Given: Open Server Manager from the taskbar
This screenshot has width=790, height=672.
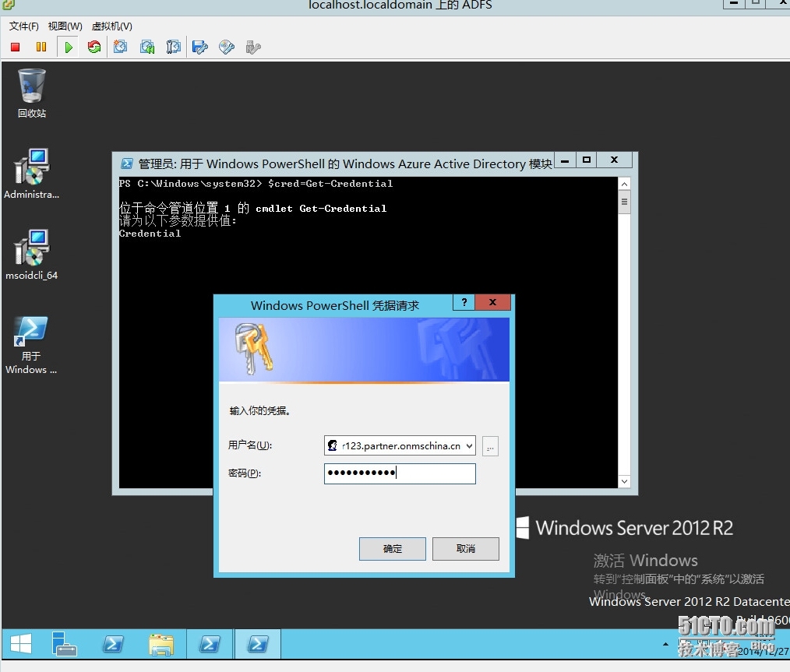Looking at the screenshot, I should pyautogui.click(x=64, y=644).
